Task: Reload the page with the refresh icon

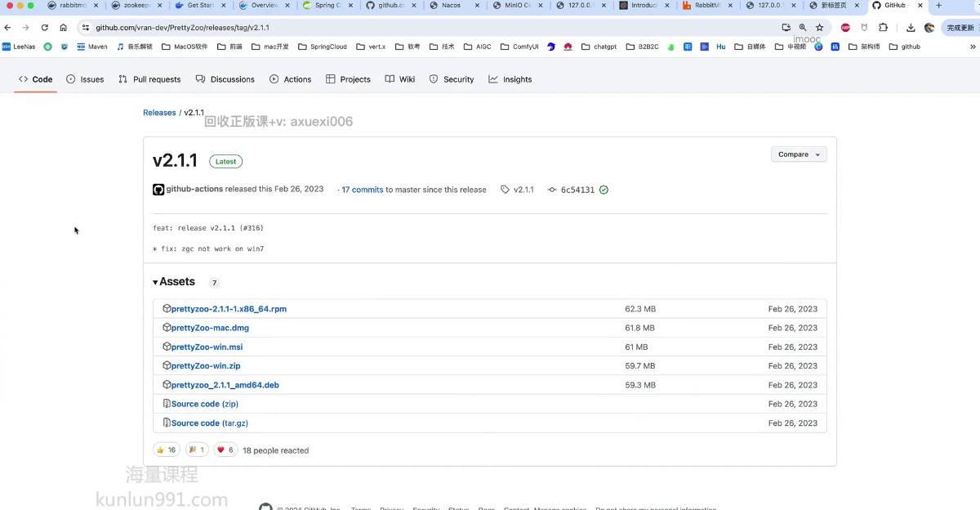Action: point(45,27)
